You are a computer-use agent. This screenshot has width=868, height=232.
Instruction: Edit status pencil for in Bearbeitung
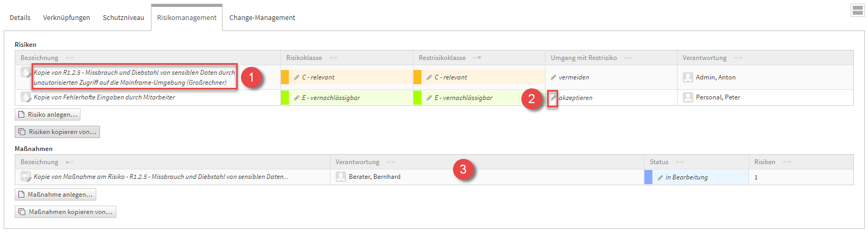coord(660,178)
